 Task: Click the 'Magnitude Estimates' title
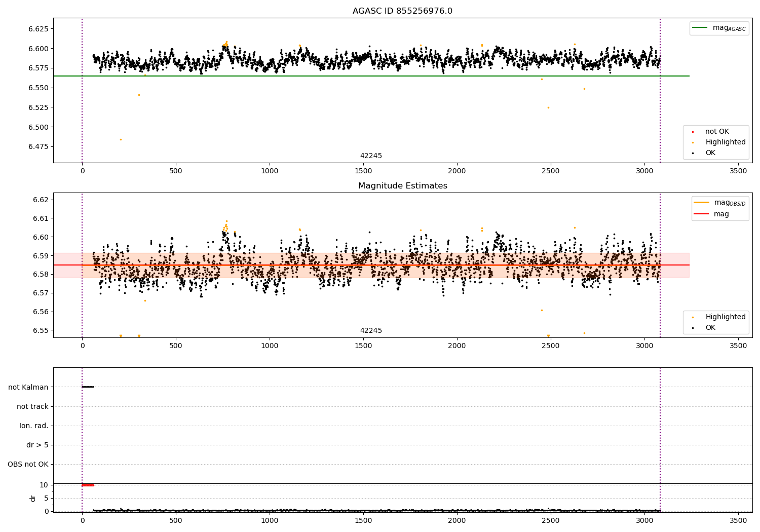pos(403,186)
